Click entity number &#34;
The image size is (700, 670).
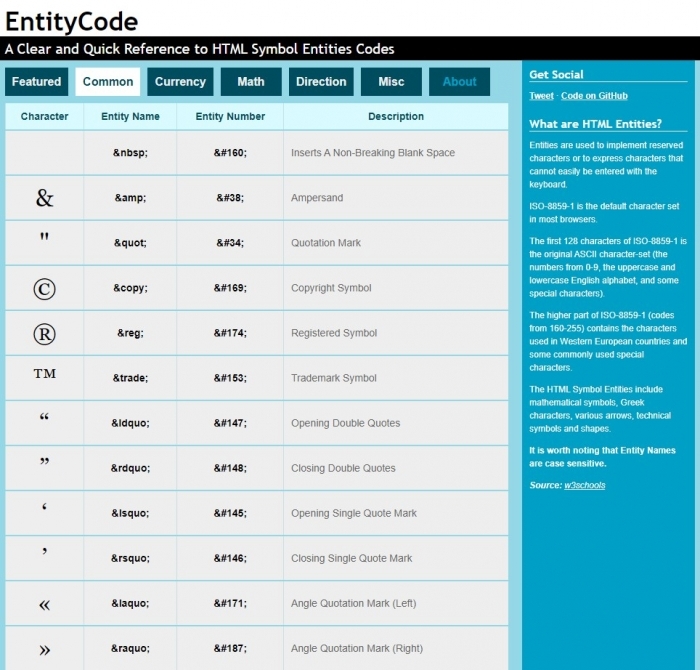tap(230, 243)
